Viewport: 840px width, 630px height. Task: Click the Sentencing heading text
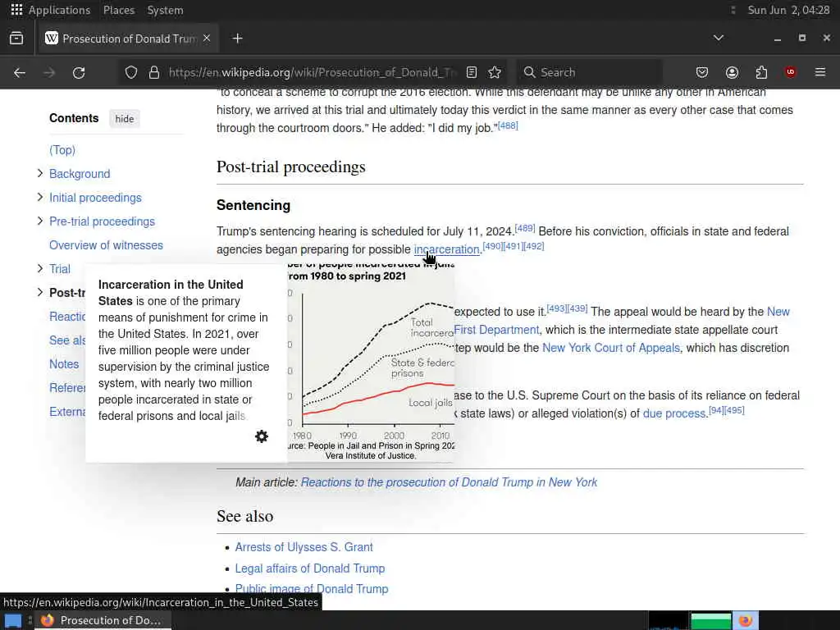click(253, 205)
